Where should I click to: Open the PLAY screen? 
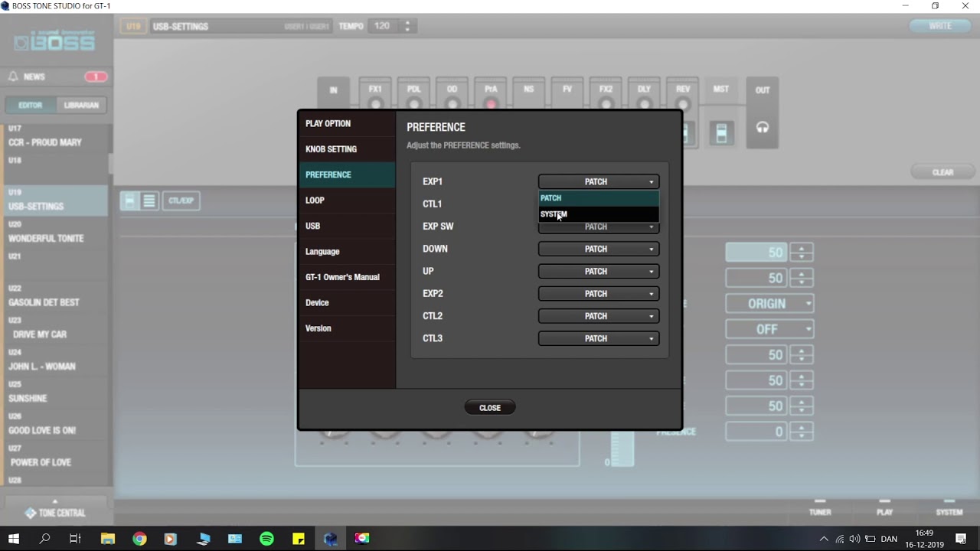[x=884, y=508]
